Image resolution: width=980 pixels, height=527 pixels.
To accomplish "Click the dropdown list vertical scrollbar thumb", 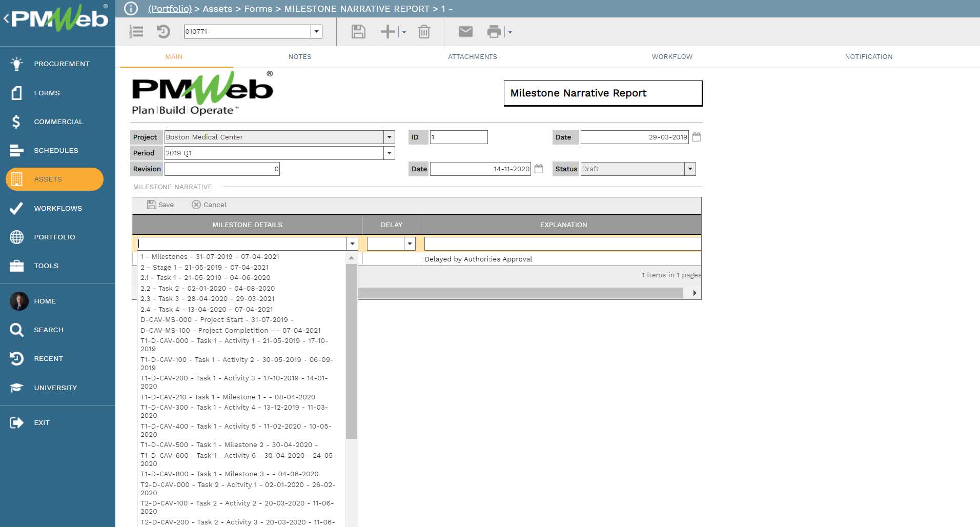I will click(351, 351).
